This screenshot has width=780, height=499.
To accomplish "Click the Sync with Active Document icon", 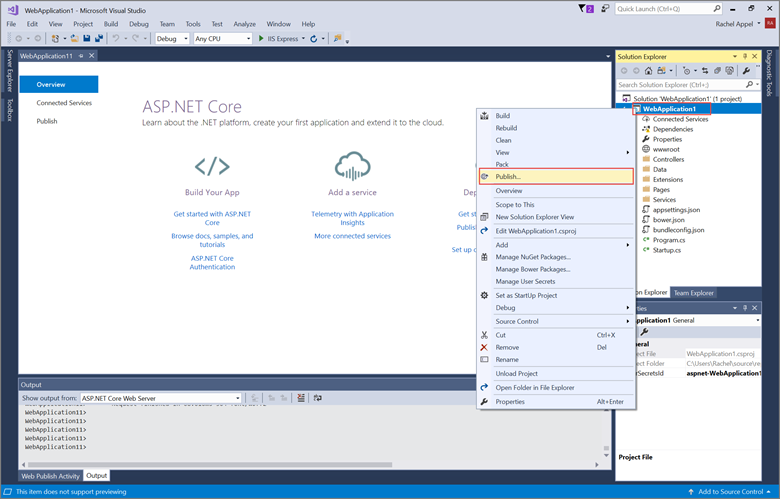I will pyautogui.click(x=705, y=71).
